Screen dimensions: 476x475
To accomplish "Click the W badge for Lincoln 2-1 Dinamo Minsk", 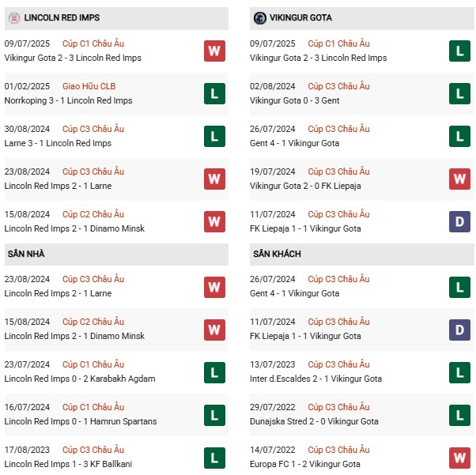I will coord(214,222).
